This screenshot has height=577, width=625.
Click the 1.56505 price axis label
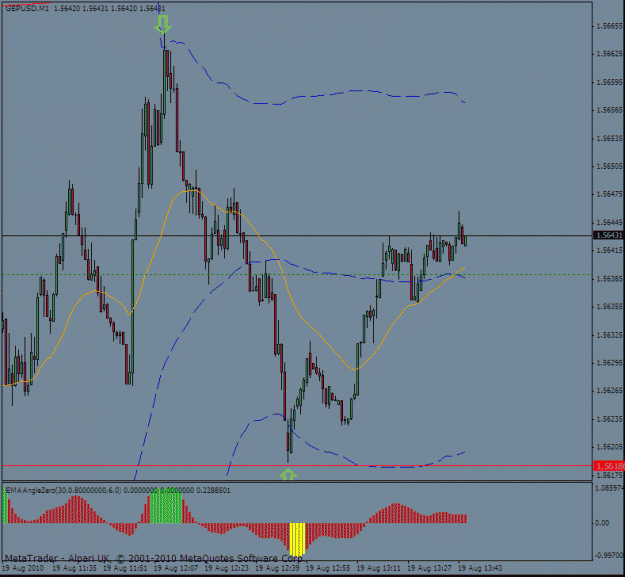609,166
